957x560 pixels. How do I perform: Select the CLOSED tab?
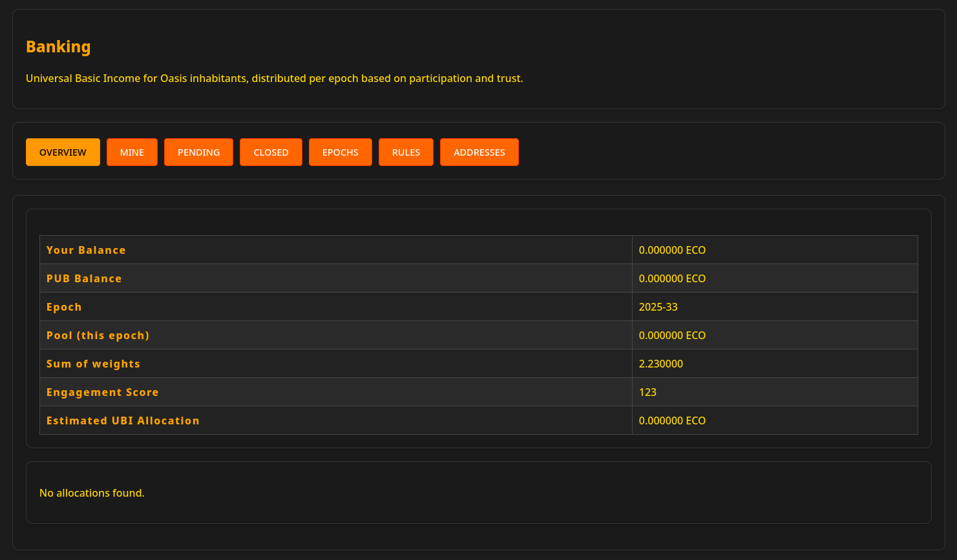pyautogui.click(x=271, y=152)
